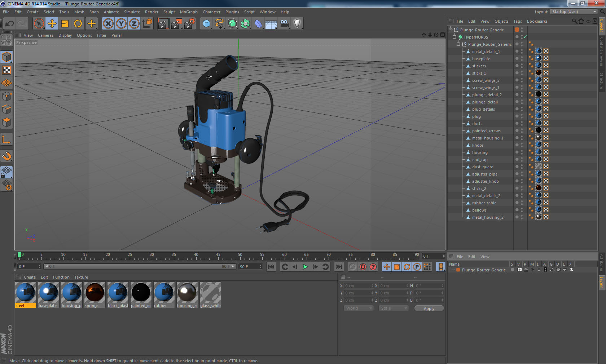Image resolution: width=606 pixels, height=364 pixels.
Task: Select the dust_guard object row
Action: 483,167
